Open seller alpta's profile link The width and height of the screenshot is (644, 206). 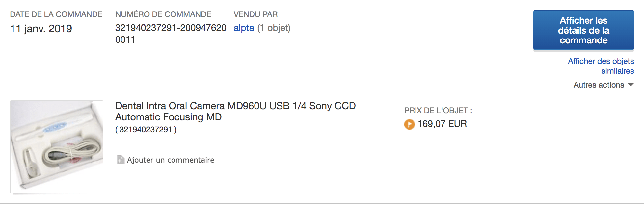(x=244, y=28)
